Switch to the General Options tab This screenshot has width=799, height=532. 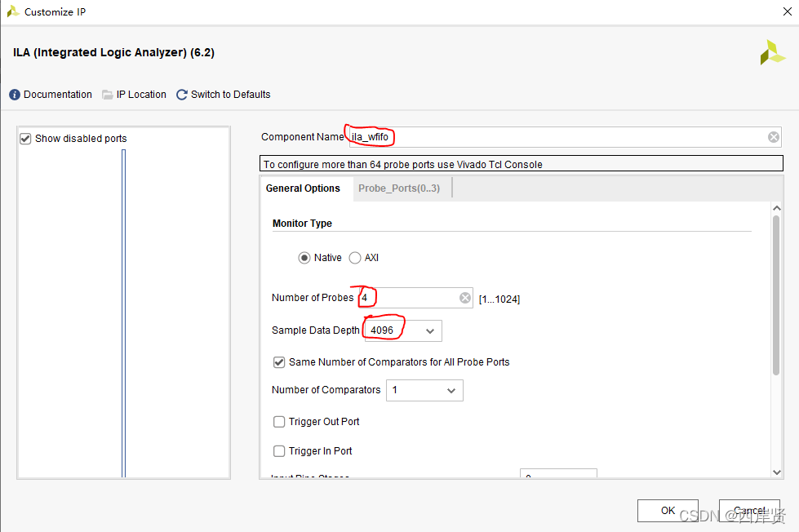(x=303, y=188)
